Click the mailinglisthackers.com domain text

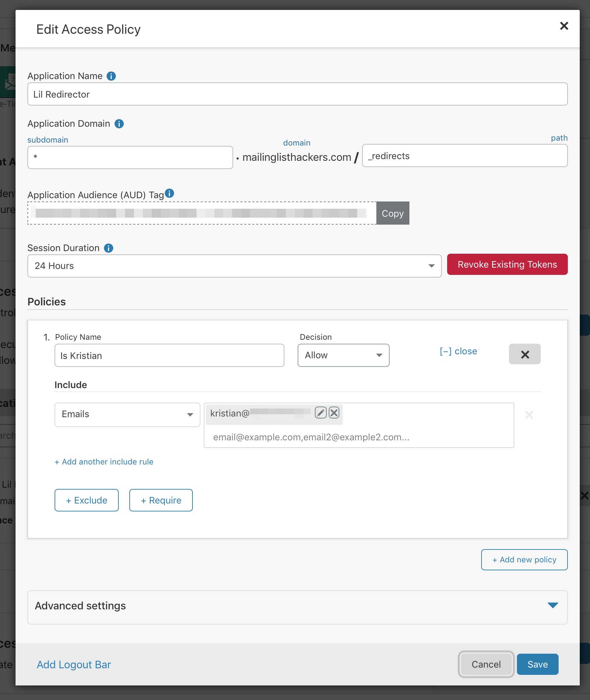click(297, 157)
